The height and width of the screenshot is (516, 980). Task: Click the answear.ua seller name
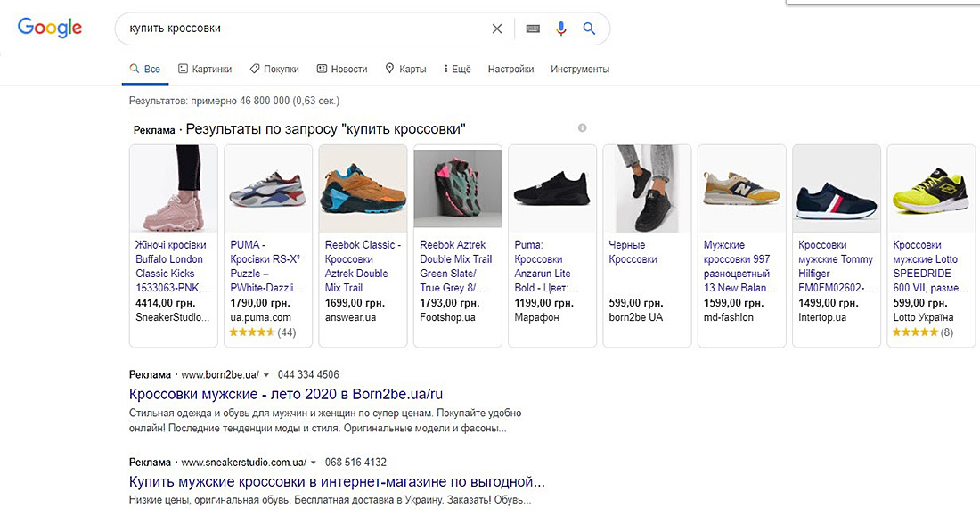[x=350, y=318]
